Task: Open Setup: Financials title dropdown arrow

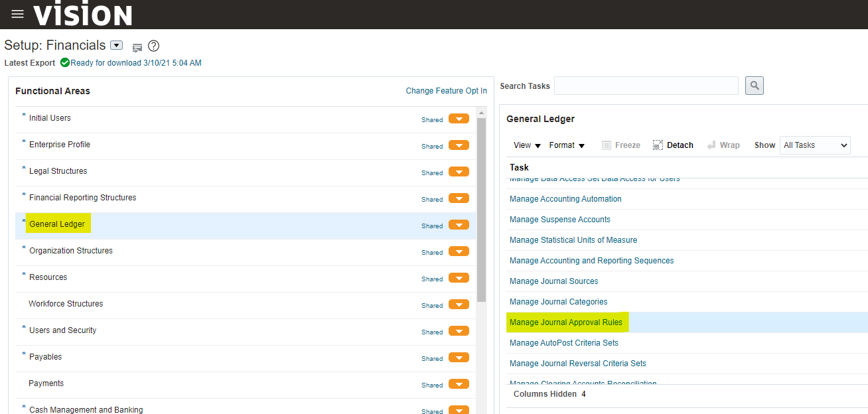Action: tap(117, 46)
